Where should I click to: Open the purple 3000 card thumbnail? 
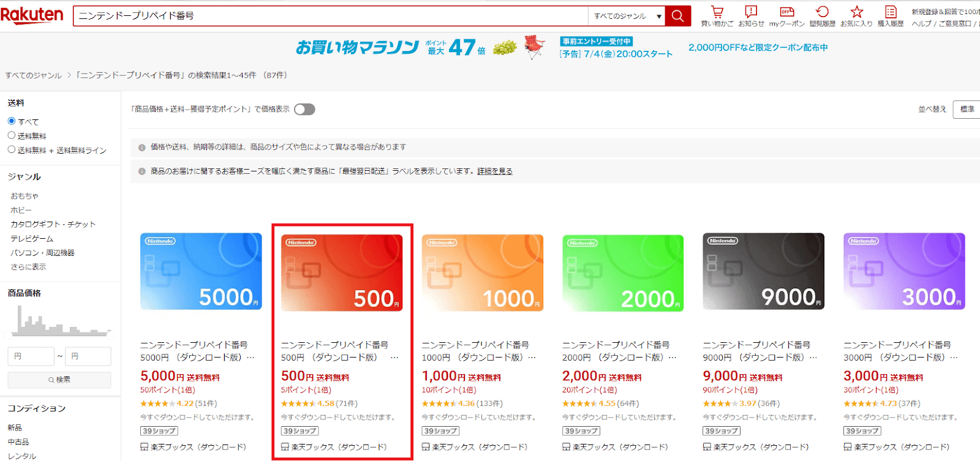coord(904,271)
